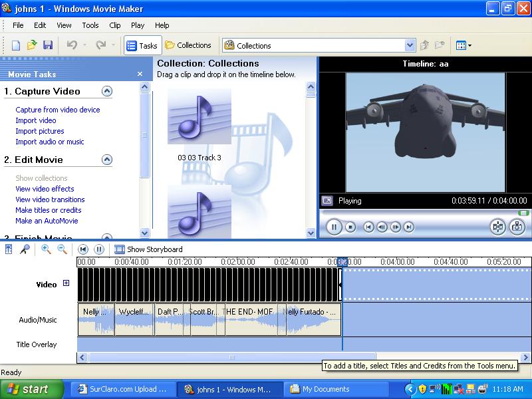Click the Previous Frame button
The image size is (532, 399).
[382, 227]
